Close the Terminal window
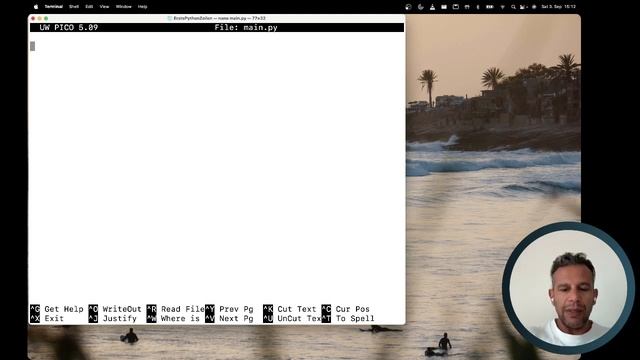 pos(33,18)
